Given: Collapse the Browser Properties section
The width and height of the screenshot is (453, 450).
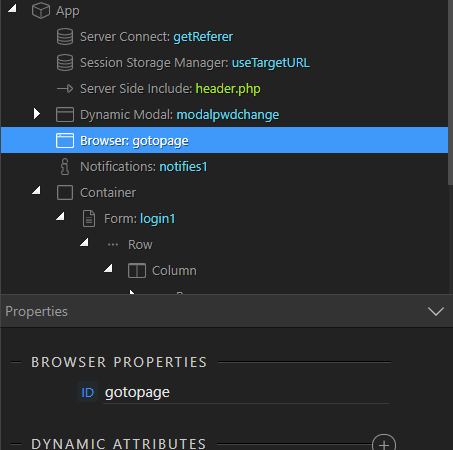Looking at the screenshot, I should [16, 362].
